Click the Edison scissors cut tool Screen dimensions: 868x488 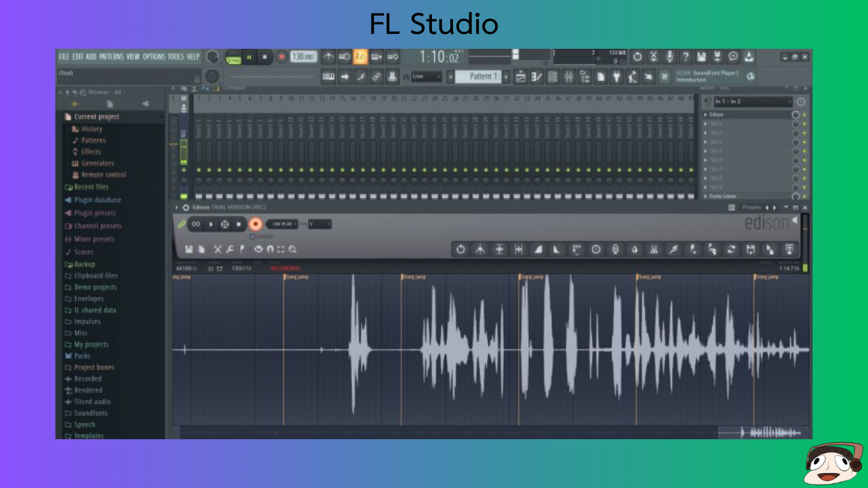(x=218, y=249)
